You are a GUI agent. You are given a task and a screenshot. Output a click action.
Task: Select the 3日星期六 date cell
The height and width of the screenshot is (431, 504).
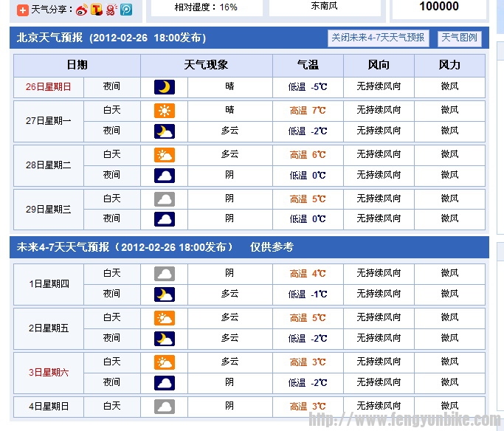49,373
